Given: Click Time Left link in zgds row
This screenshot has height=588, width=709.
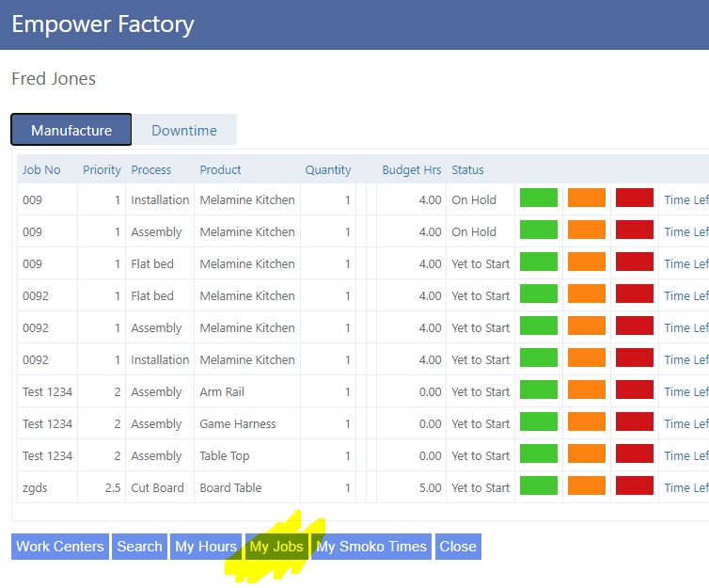Looking at the screenshot, I should (x=685, y=487).
